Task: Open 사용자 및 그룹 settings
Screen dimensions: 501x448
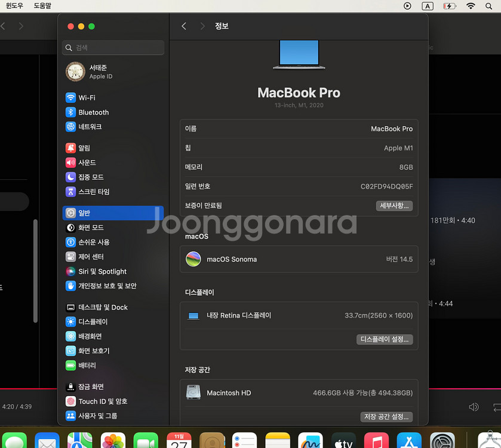Action: [x=113, y=416]
